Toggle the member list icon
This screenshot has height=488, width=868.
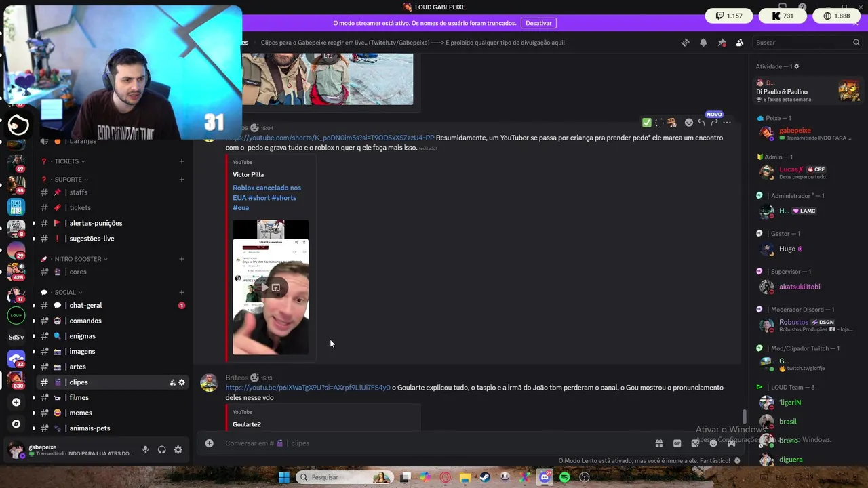(740, 43)
